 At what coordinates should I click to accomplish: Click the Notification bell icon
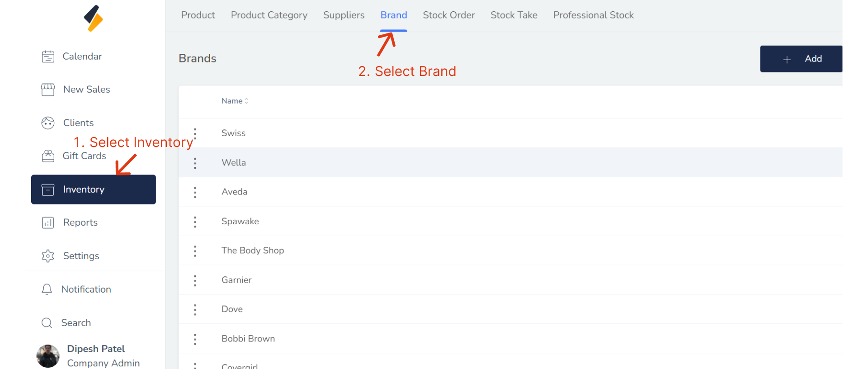coord(47,289)
